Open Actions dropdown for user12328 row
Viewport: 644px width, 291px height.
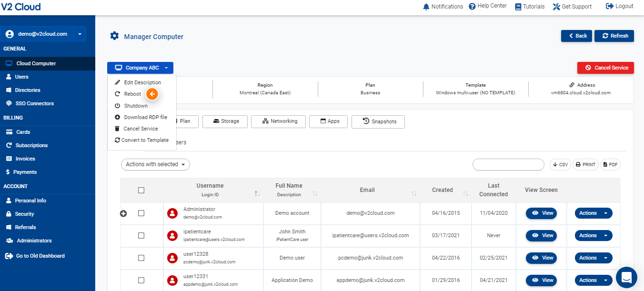pyautogui.click(x=594, y=258)
